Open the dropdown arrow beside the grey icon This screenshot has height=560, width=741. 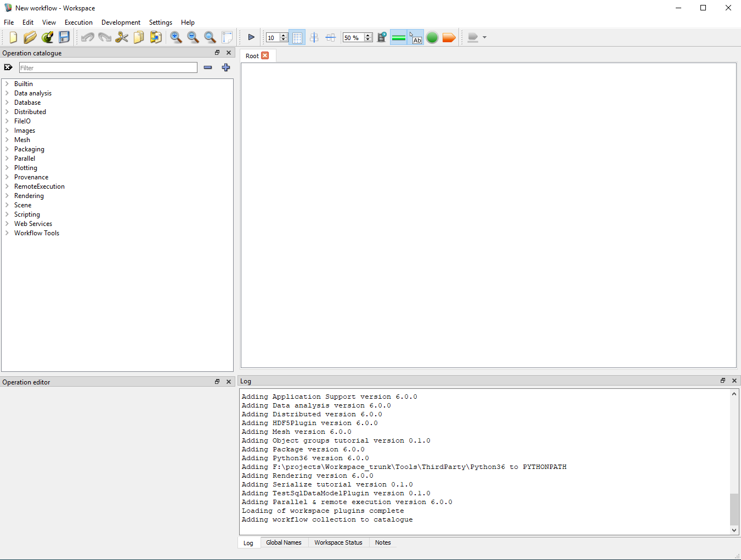tap(484, 37)
